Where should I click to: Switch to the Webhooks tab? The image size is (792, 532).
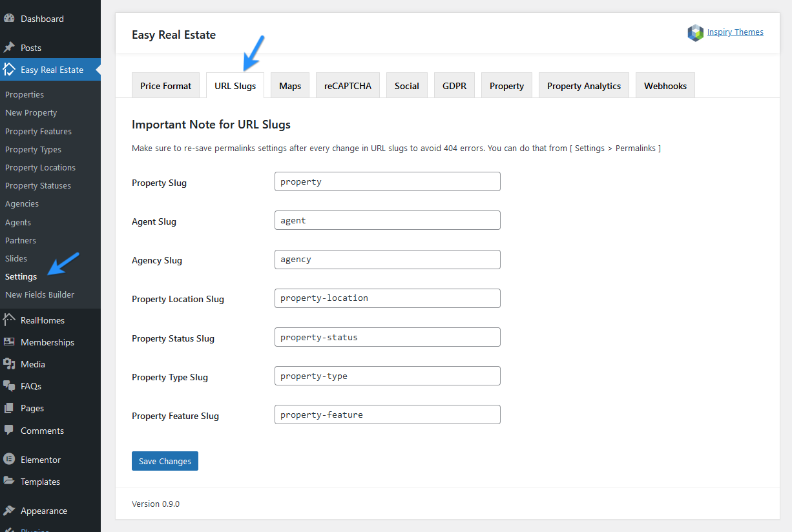pos(665,86)
